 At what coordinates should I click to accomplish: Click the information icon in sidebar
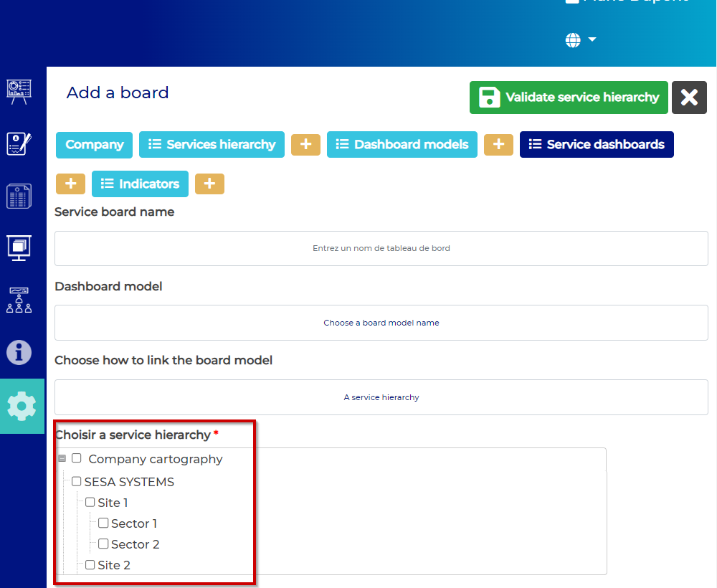[19, 353]
